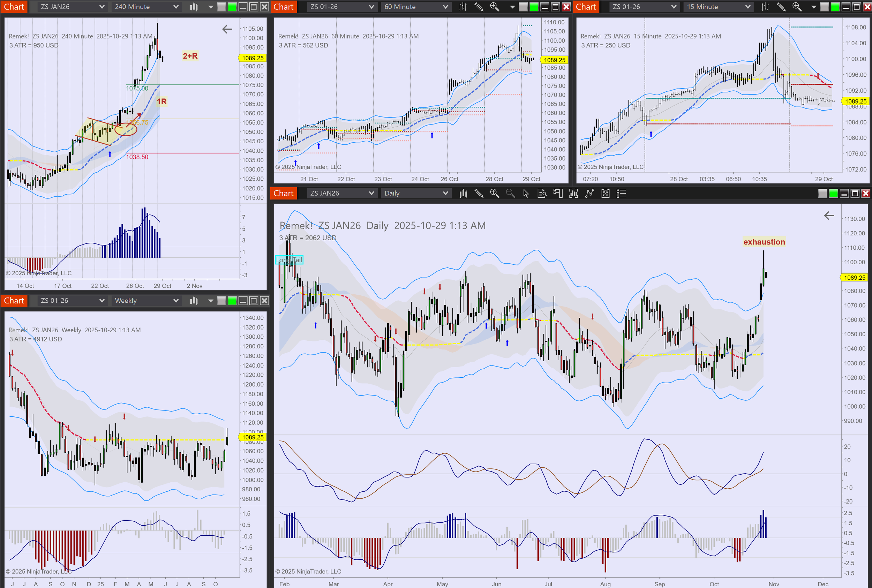
Task: Click gray interval link swatch in 240 Minute chart
Action: 221,7
